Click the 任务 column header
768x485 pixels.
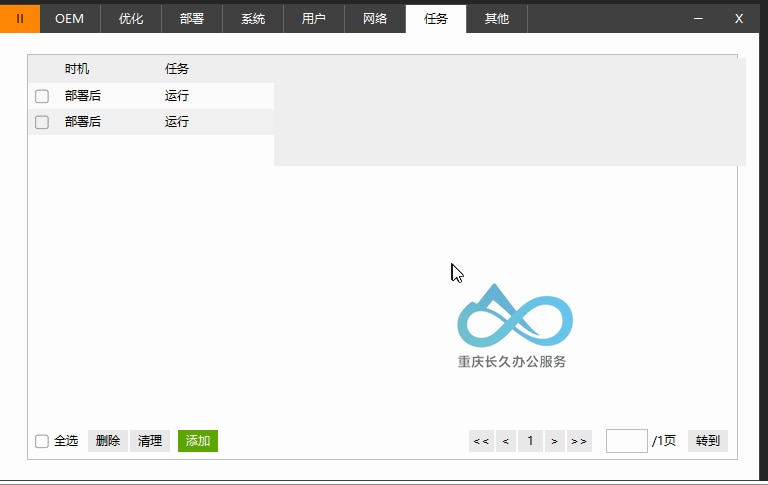pos(177,69)
